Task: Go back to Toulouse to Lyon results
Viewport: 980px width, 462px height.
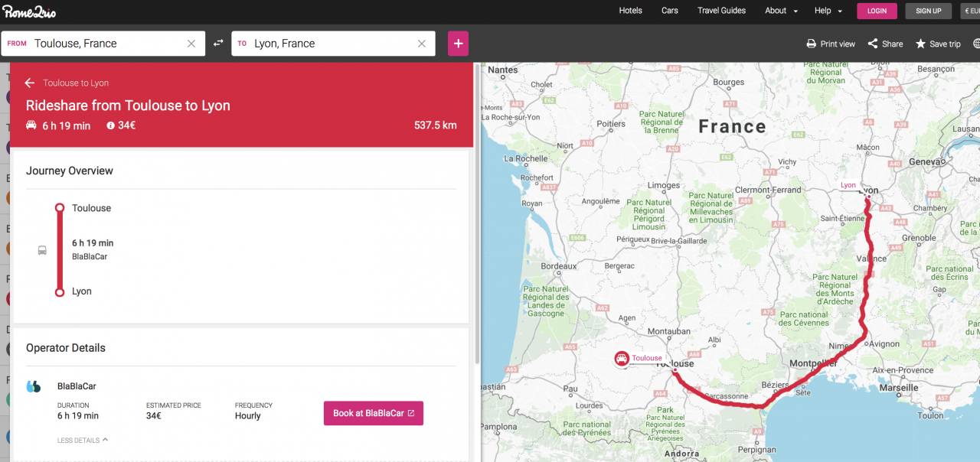Action: tap(30, 83)
